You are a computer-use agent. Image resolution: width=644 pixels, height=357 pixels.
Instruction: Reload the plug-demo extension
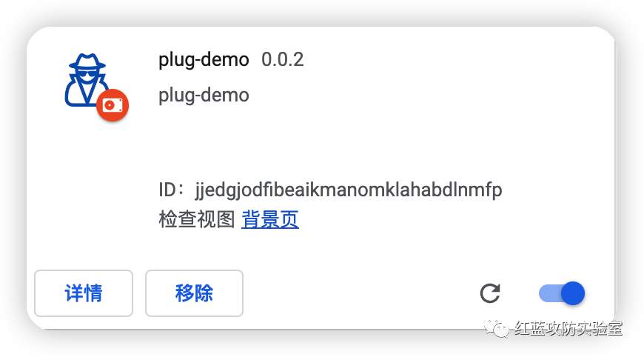pos(490,293)
